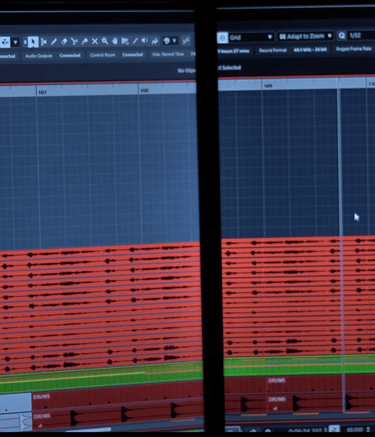Click bar 107 on the ruler
Screen dimensions: 375x437
[42, 92]
